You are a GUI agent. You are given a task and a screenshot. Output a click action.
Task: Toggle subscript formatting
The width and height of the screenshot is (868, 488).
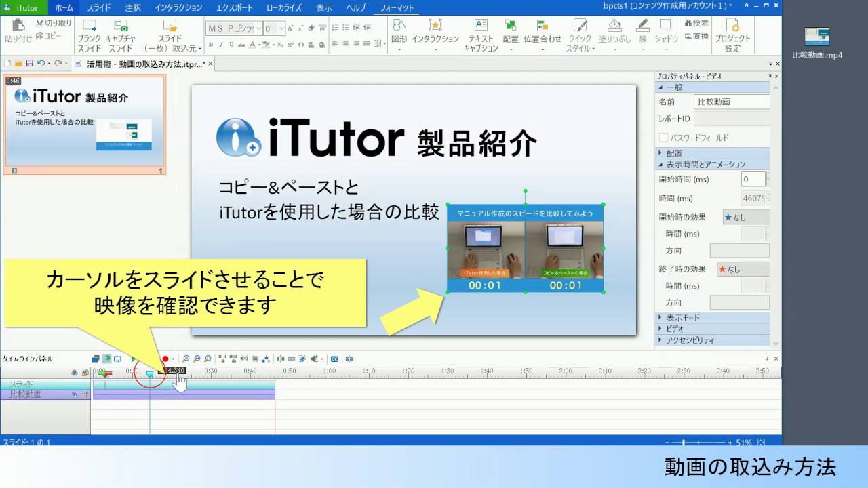[x=280, y=45]
